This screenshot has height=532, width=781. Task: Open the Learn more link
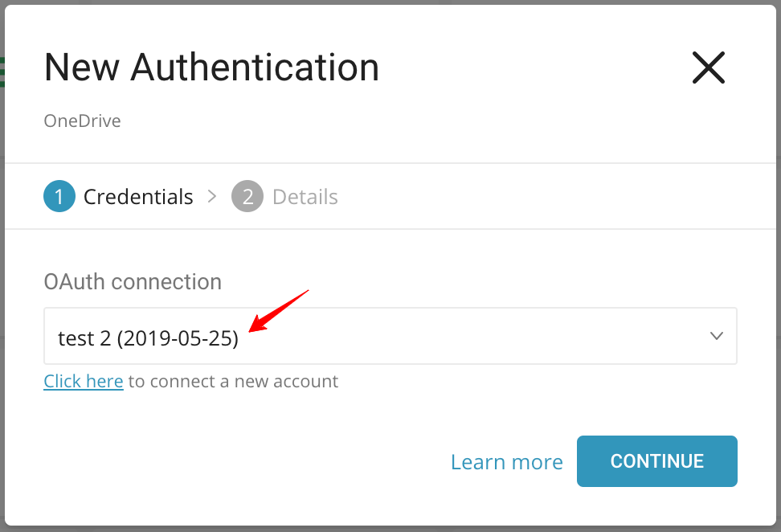(506, 462)
